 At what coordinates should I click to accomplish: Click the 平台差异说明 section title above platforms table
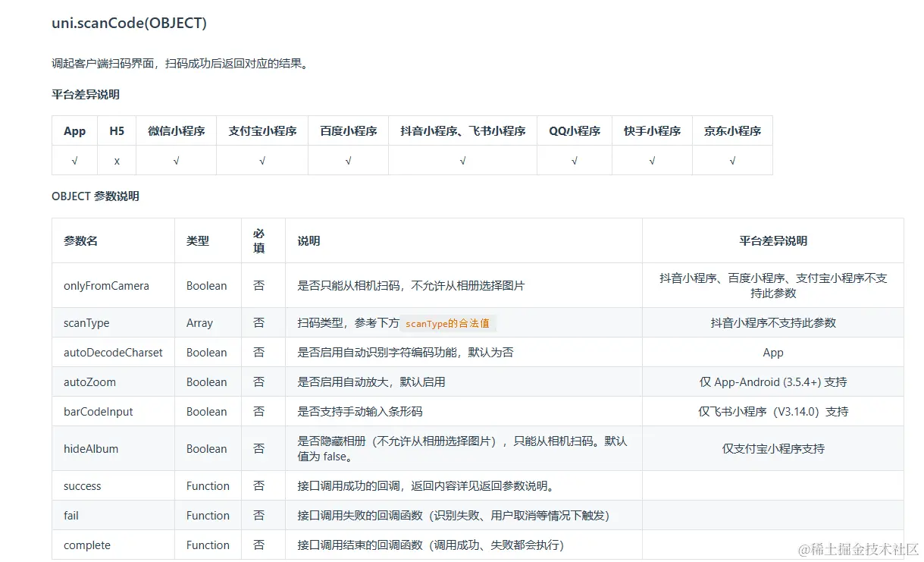[86, 95]
